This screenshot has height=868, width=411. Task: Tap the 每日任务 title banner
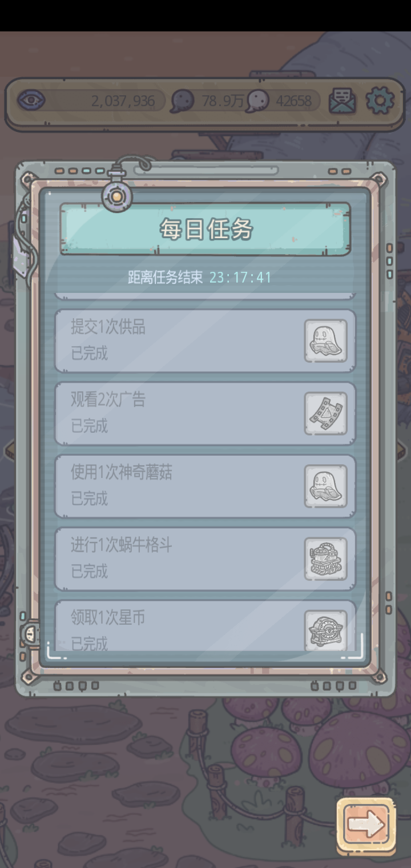point(205,229)
